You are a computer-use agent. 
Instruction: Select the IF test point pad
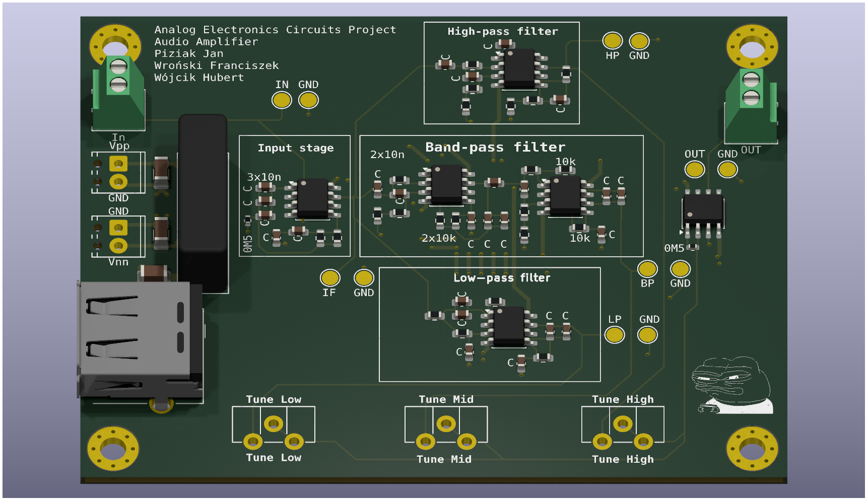tap(330, 278)
